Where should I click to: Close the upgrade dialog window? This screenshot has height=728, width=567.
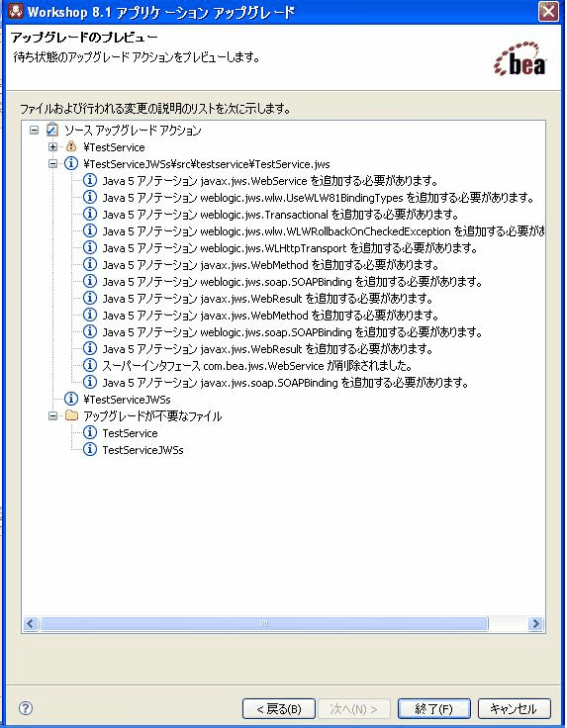click(548, 11)
